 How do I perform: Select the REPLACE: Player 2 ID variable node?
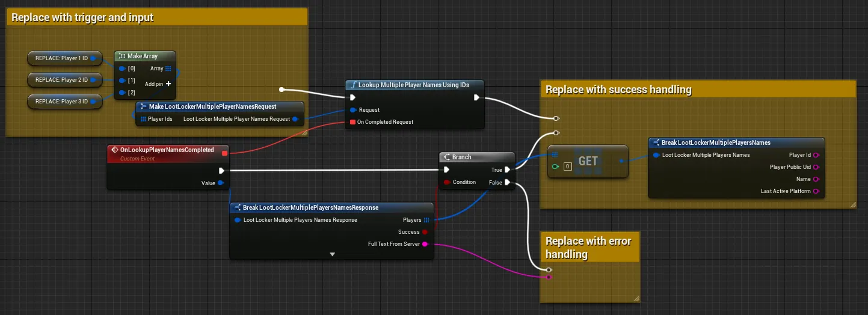(64, 79)
